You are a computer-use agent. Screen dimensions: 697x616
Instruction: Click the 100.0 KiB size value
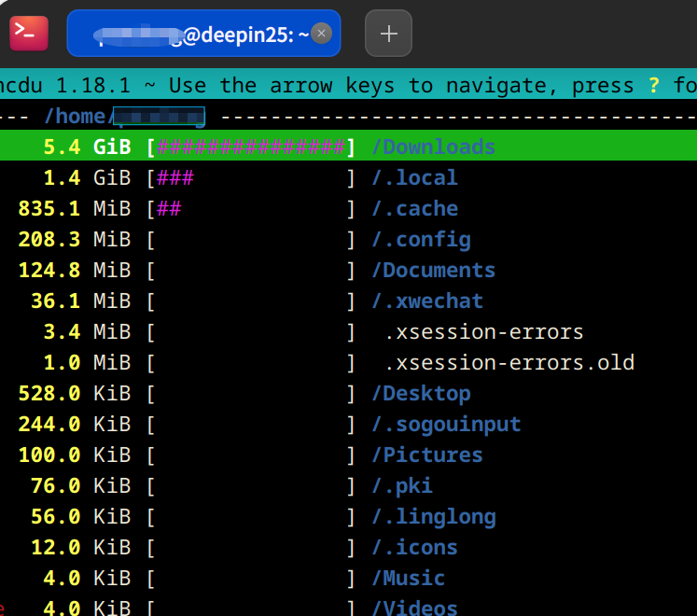[75, 455]
